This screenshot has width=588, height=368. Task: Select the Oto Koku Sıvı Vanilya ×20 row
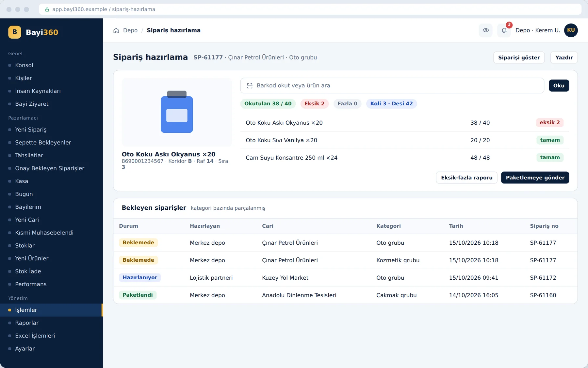pyautogui.click(x=404, y=140)
